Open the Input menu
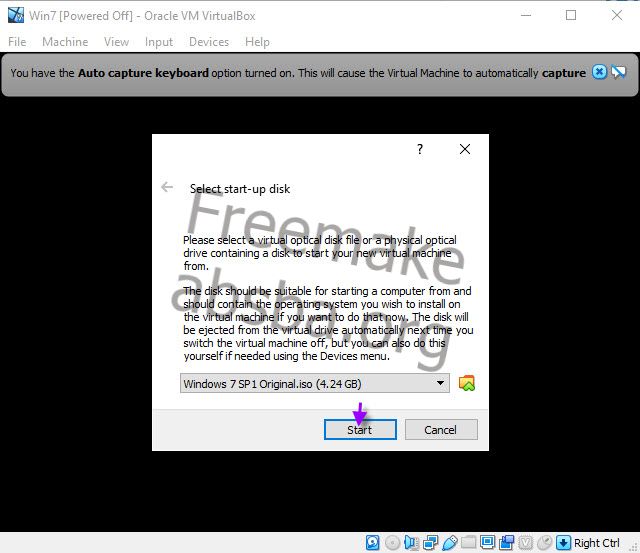This screenshot has height=553, width=640. coord(159,42)
